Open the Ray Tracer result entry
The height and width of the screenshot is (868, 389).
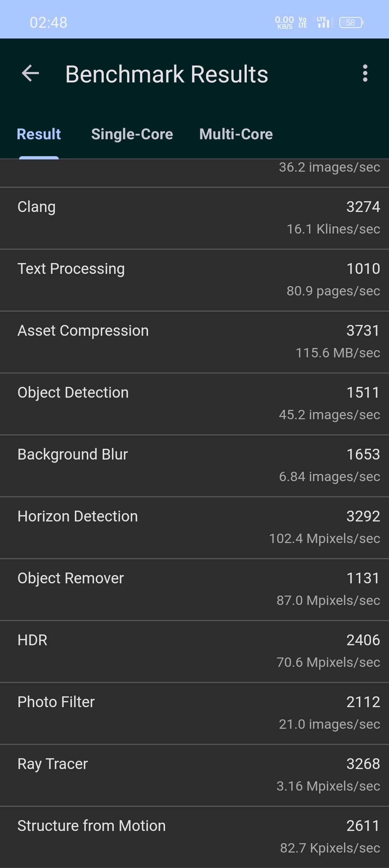(194, 775)
